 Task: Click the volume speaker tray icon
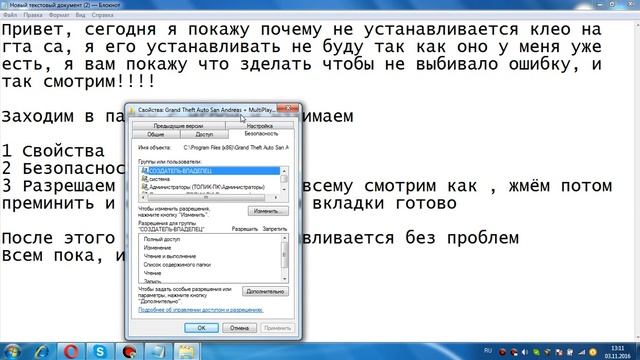click(x=525, y=352)
